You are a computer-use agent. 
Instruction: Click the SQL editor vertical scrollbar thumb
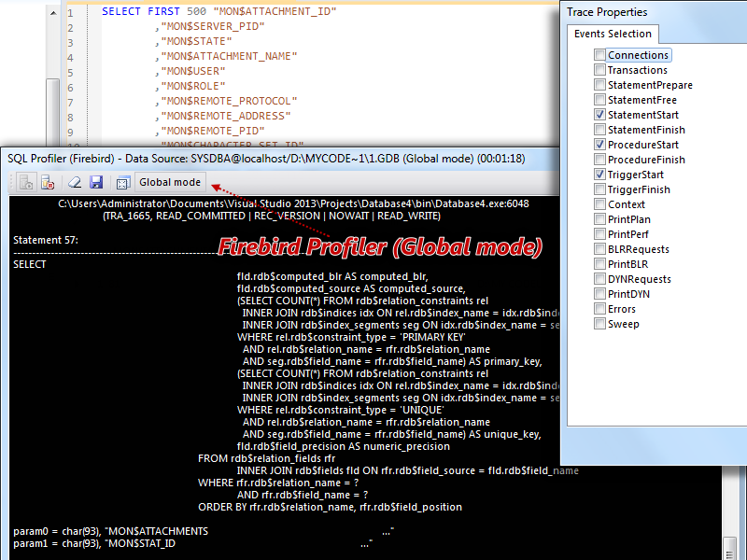tap(53, 112)
